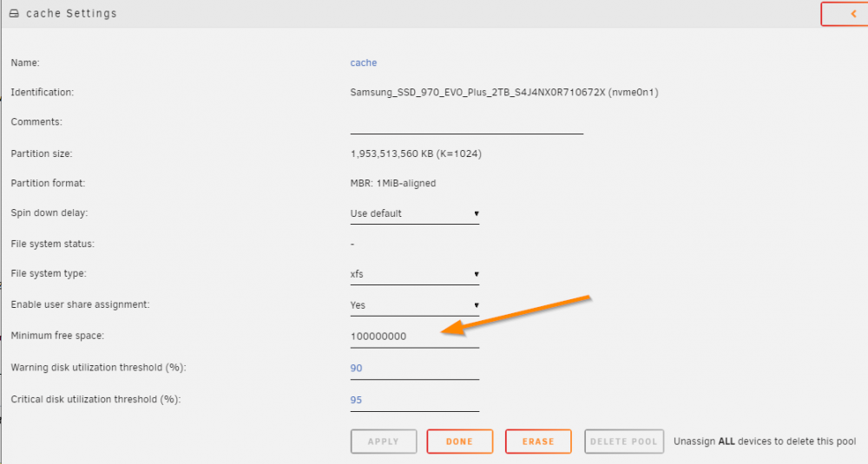Click the DONE button
This screenshot has width=868, height=464.
click(459, 441)
